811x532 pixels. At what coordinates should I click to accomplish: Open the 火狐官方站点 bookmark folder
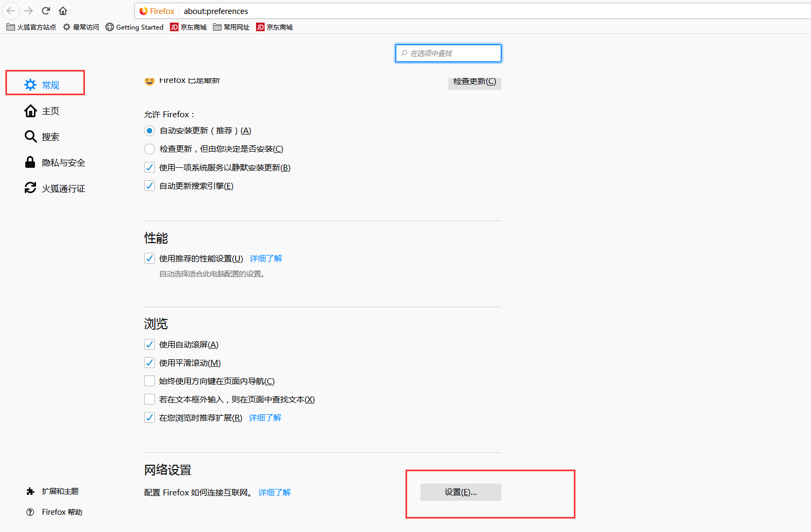pyautogui.click(x=31, y=27)
